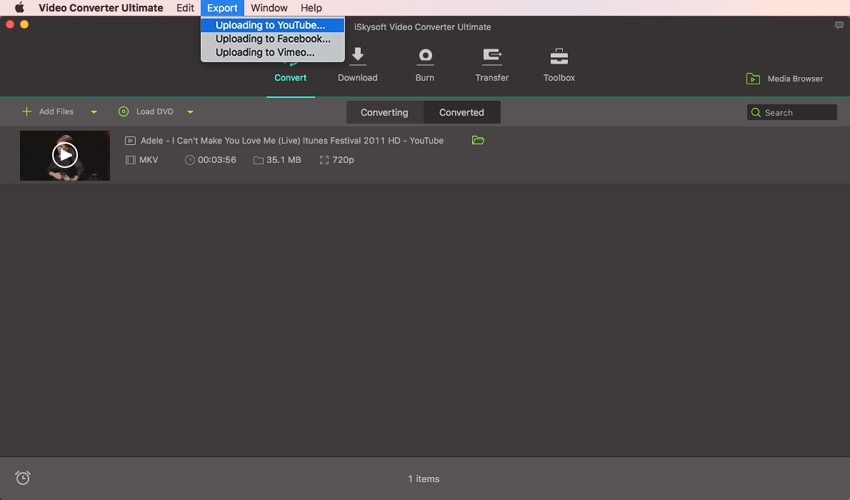Open the Window menu in the menu bar

click(x=269, y=8)
